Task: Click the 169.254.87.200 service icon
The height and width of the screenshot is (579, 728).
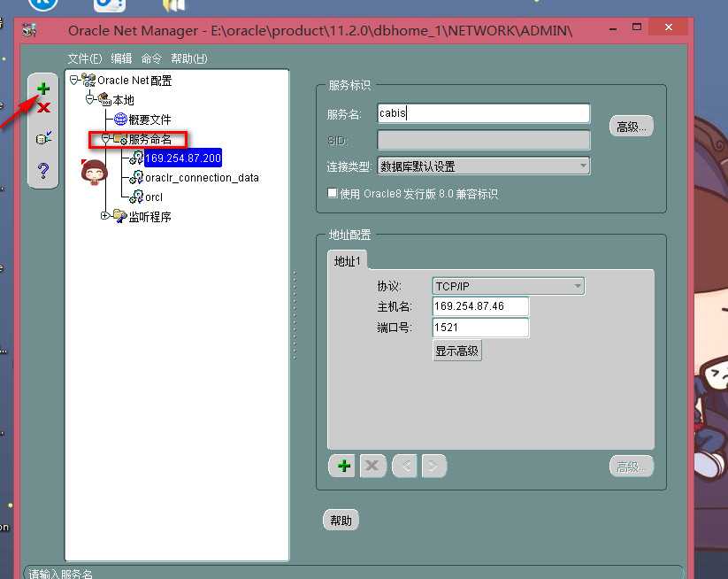Action: coord(136,158)
